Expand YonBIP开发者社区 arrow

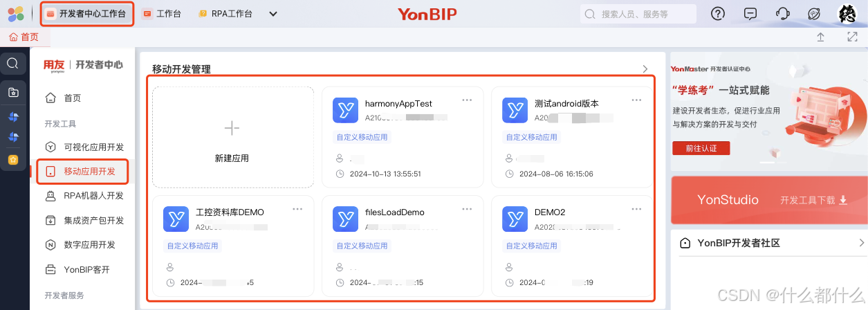click(x=861, y=243)
